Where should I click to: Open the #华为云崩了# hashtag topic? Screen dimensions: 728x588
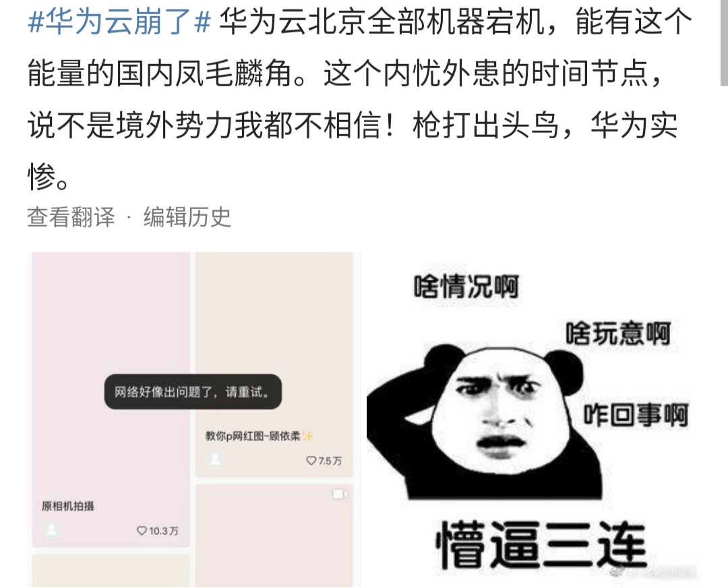click(x=119, y=22)
